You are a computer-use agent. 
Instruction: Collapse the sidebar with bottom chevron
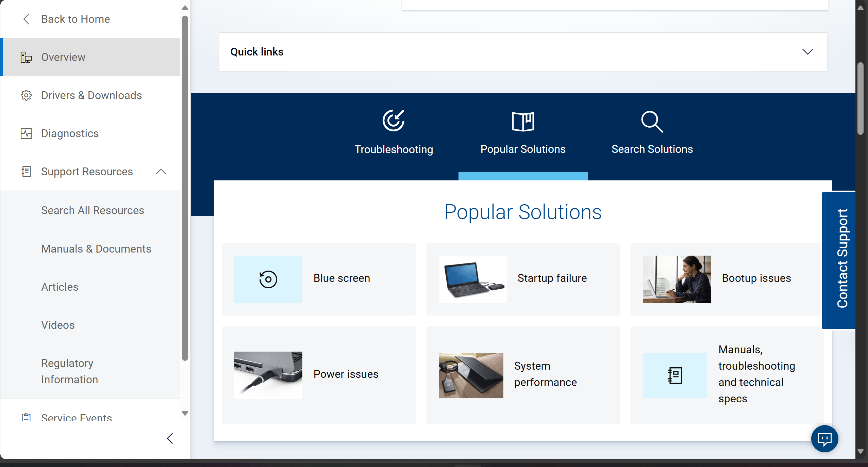[x=170, y=438]
